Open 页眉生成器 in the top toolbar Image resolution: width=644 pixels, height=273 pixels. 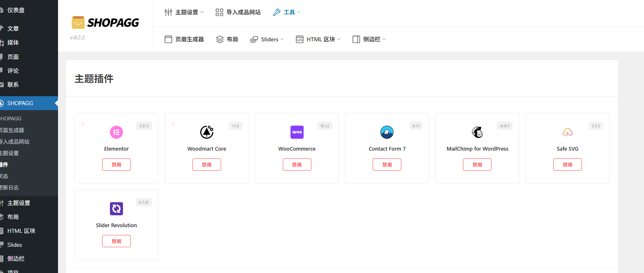(184, 39)
